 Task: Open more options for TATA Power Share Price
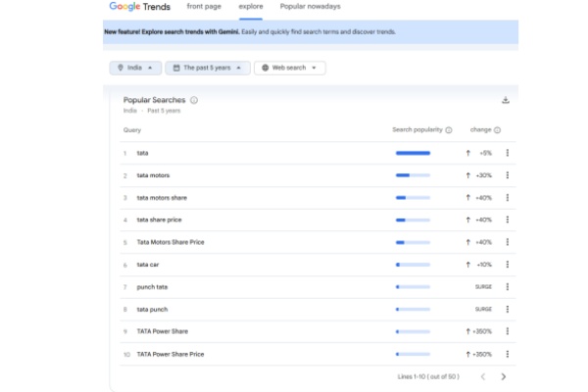(508, 354)
